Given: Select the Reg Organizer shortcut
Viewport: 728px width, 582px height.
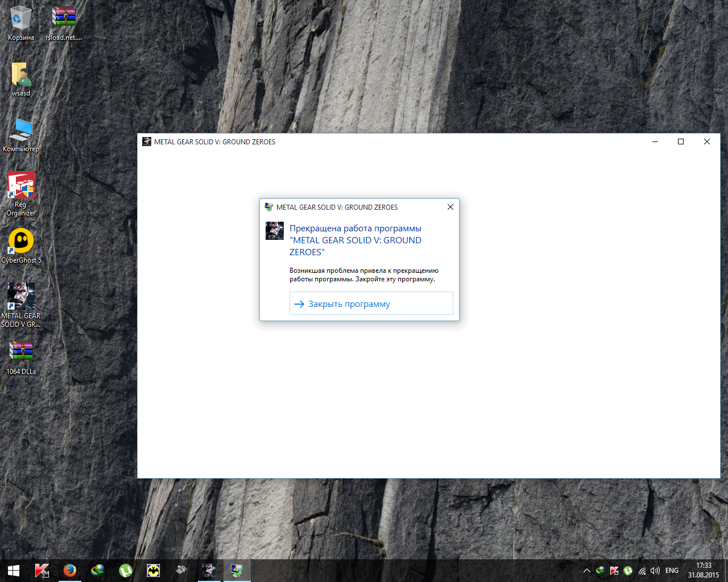Looking at the screenshot, I should click(x=21, y=194).
